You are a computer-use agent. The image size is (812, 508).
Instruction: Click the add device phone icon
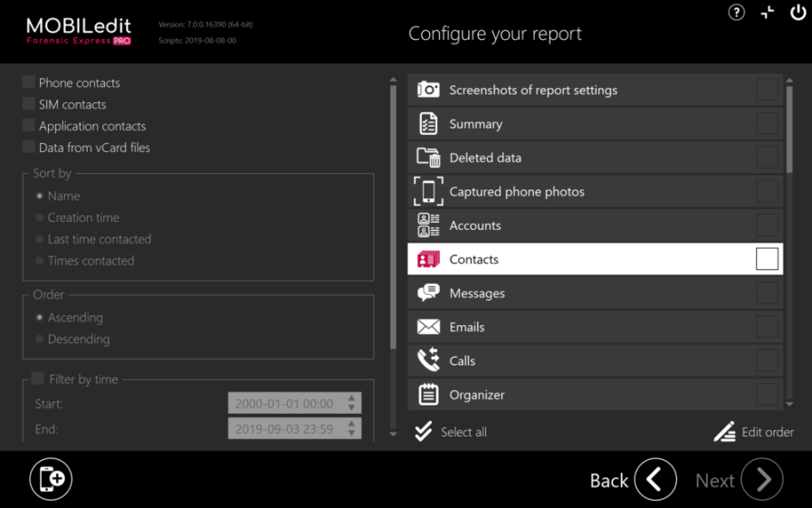pyautogui.click(x=51, y=479)
